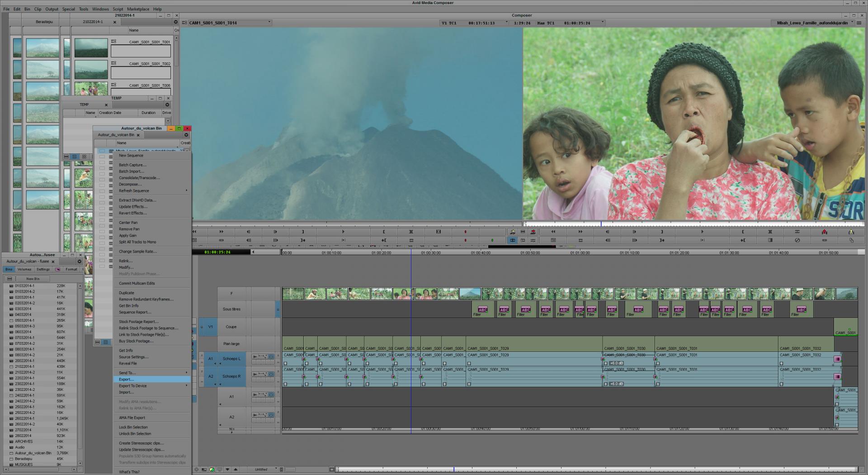Click Fast Forward under record monitor

580,232
